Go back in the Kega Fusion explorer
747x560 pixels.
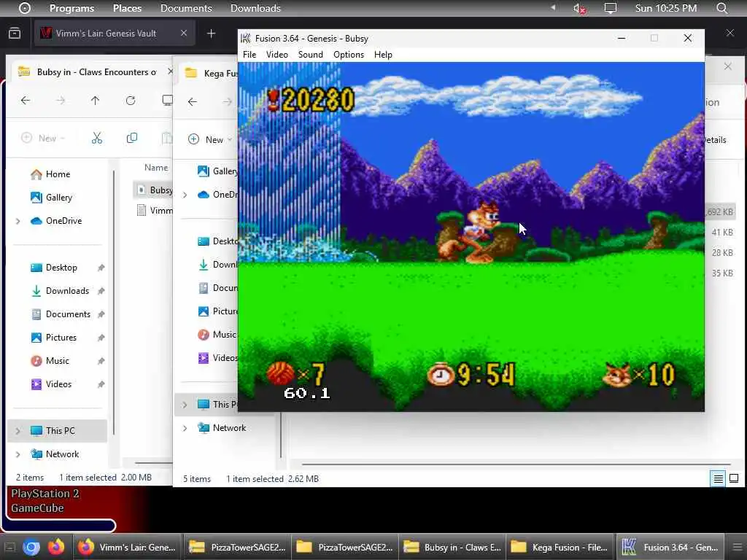(x=192, y=101)
